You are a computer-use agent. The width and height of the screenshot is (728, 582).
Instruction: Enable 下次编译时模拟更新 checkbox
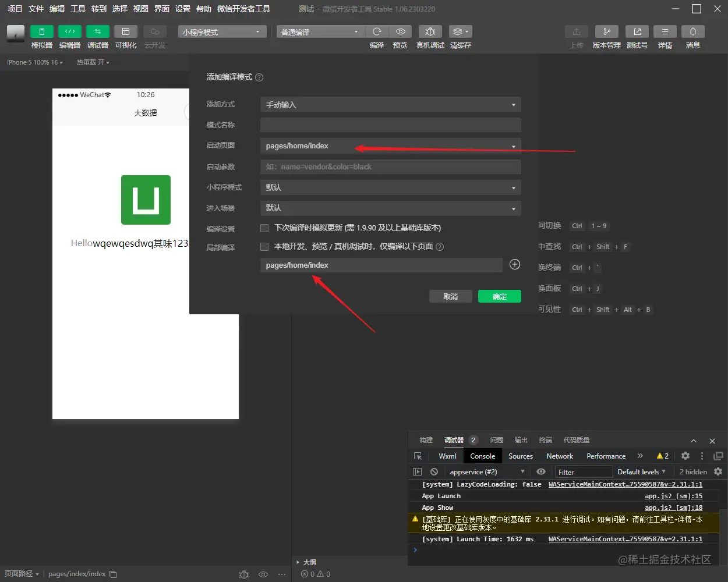[x=264, y=228]
